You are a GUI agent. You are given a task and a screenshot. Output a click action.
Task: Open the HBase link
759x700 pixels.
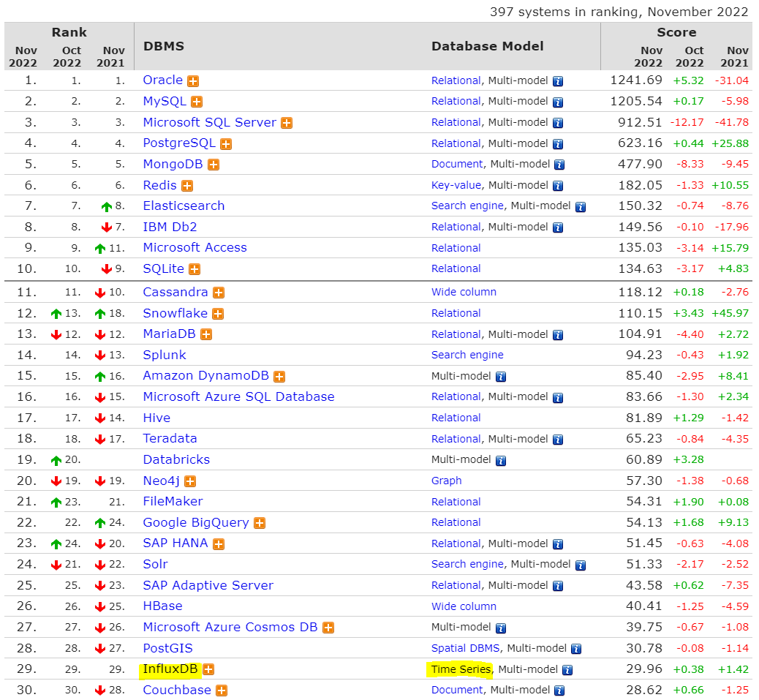(162, 606)
